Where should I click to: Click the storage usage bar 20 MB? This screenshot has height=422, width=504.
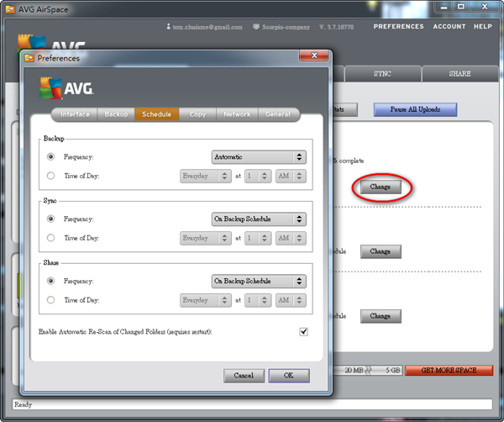coord(368,370)
